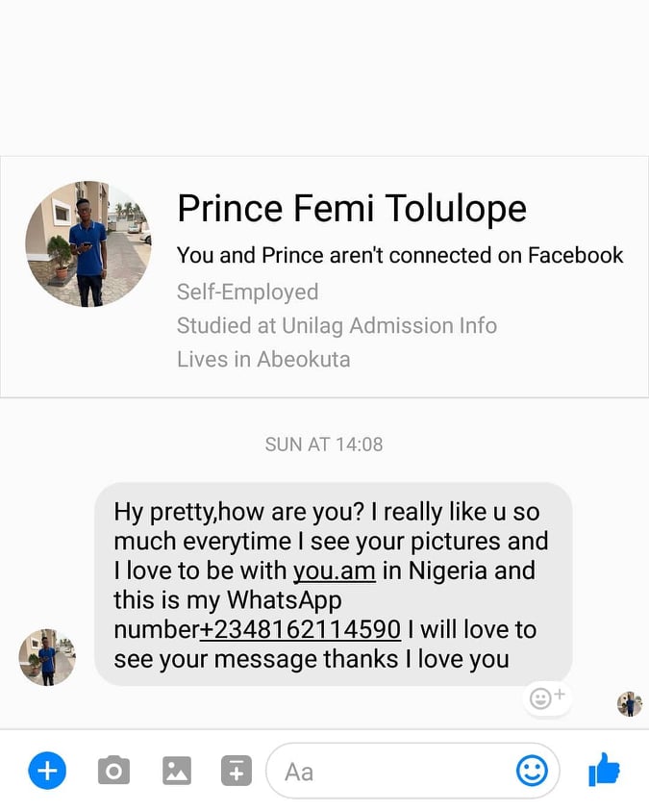Open the blue plus more-actions button
The width and height of the screenshot is (649, 812).
point(47,770)
